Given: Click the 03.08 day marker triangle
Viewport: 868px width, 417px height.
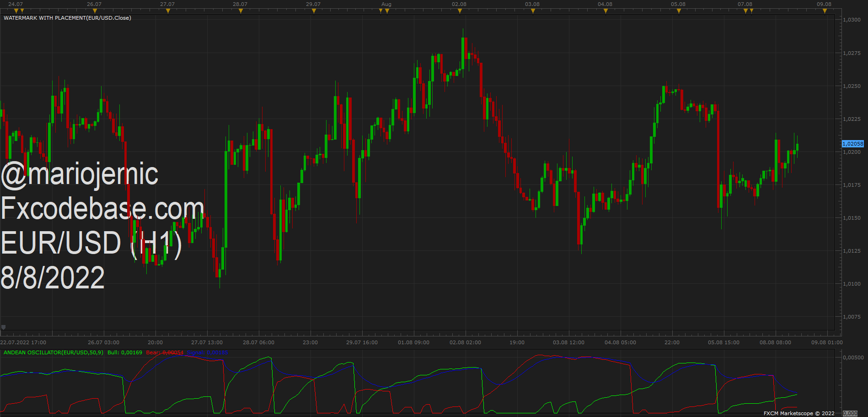Looking at the screenshot, I should click(533, 11).
